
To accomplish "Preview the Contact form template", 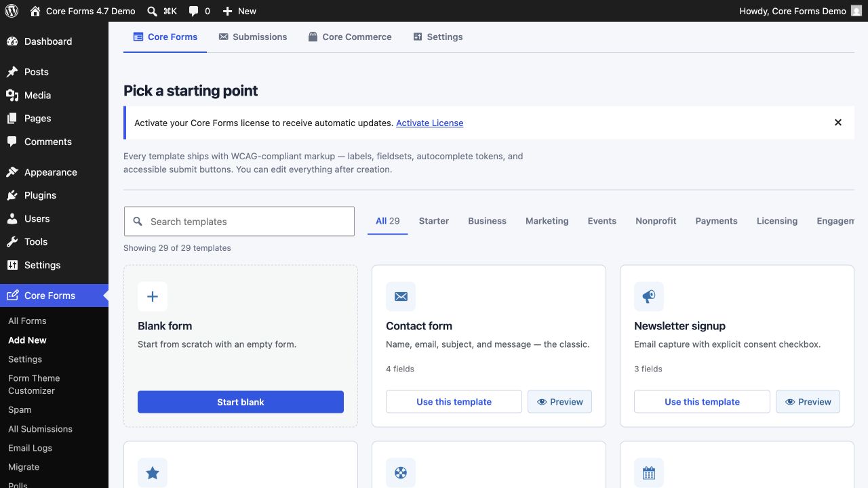I will coord(559,402).
